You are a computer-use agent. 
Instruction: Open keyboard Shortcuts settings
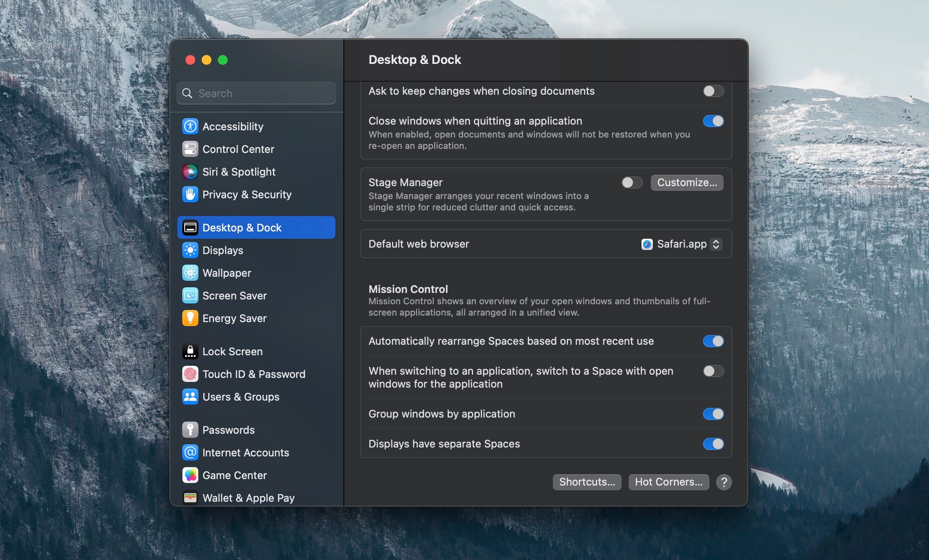click(586, 482)
